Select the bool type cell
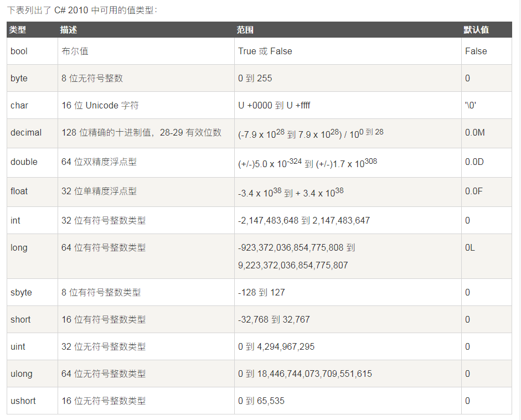This screenshot has width=521, height=420. tap(32, 51)
